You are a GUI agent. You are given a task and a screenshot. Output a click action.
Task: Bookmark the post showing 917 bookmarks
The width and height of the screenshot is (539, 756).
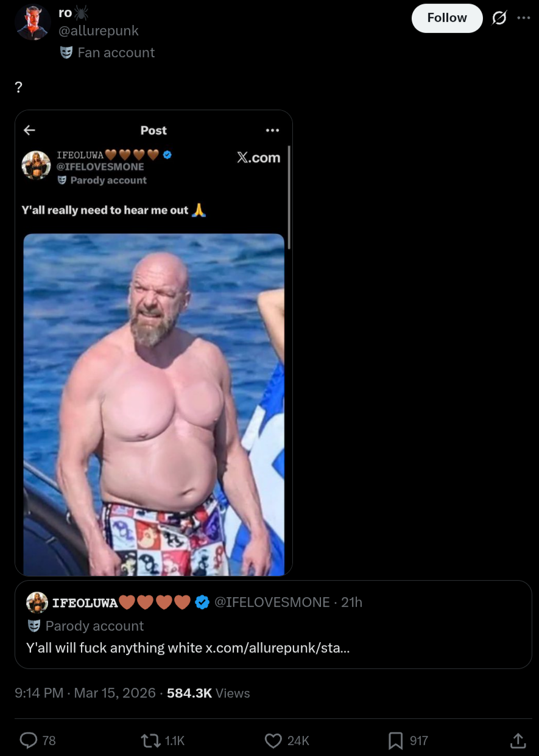408,740
